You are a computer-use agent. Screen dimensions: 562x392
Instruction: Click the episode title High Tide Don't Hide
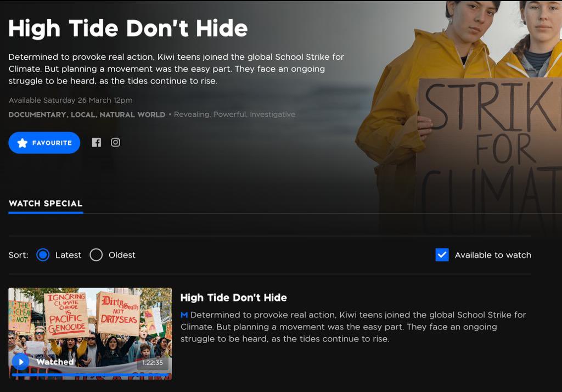(234, 298)
